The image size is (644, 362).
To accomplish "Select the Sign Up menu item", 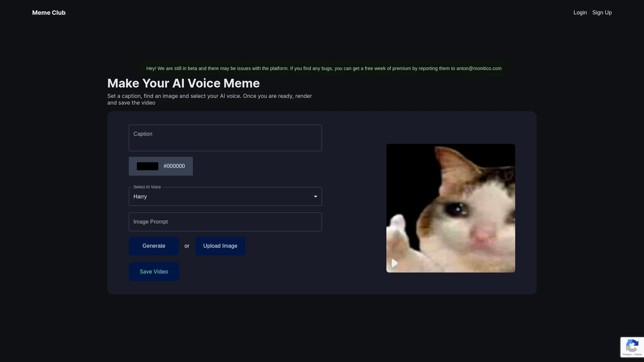I will (x=602, y=12).
